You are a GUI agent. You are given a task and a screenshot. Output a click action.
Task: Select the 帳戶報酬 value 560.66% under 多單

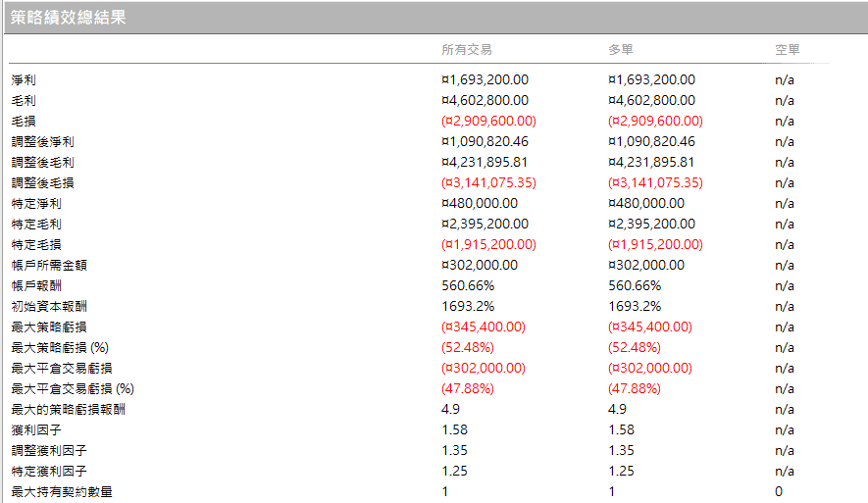635,285
